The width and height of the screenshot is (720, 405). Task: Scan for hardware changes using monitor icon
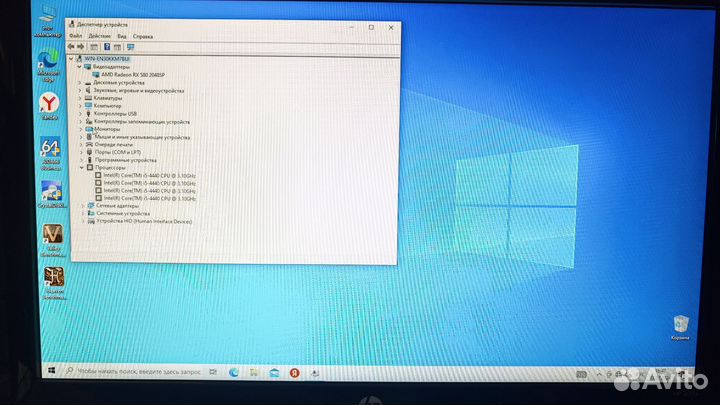tap(130, 47)
